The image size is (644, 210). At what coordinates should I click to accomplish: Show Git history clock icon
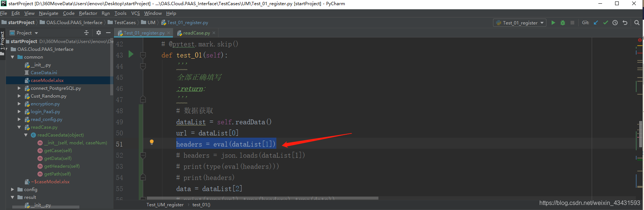pos(615,23)
